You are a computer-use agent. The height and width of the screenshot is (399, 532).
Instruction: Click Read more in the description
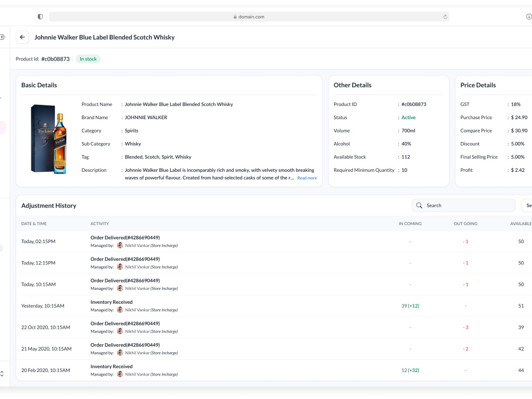(307, 178)
